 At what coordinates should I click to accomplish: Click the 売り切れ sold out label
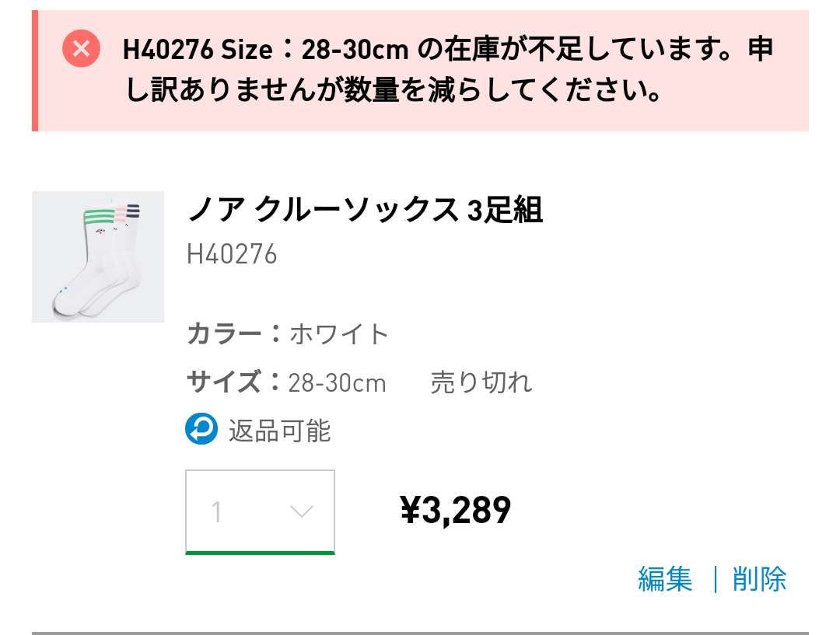click(481, 382)
